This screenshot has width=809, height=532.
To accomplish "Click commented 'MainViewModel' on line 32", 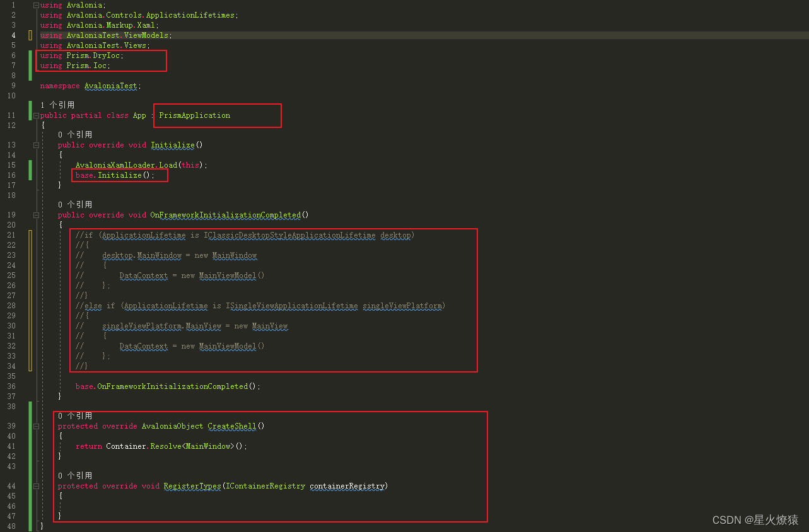I will coord(228,346).
